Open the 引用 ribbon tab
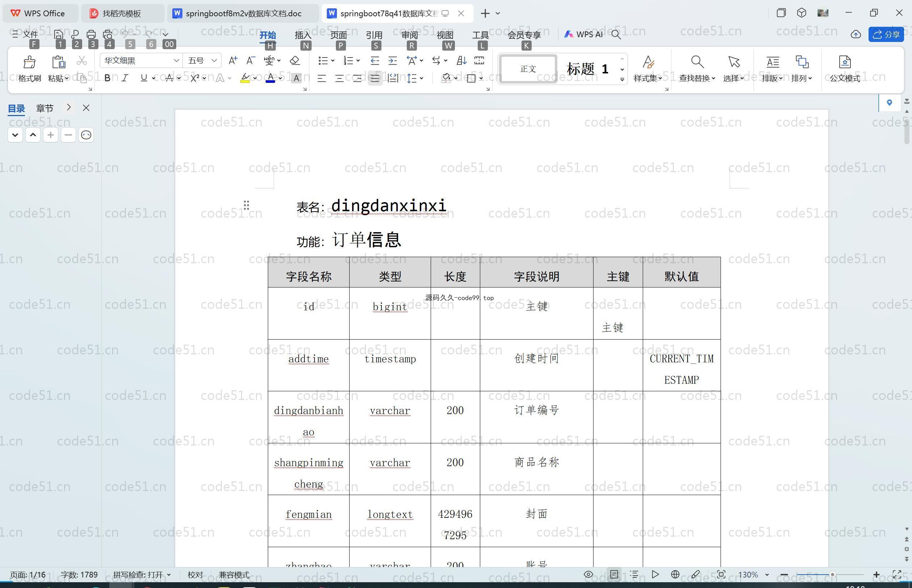Screen dimensions: 912x588 [374, 35]
